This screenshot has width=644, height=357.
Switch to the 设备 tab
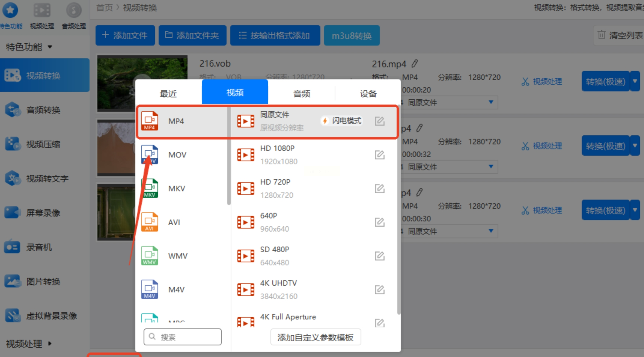[368, 94]
